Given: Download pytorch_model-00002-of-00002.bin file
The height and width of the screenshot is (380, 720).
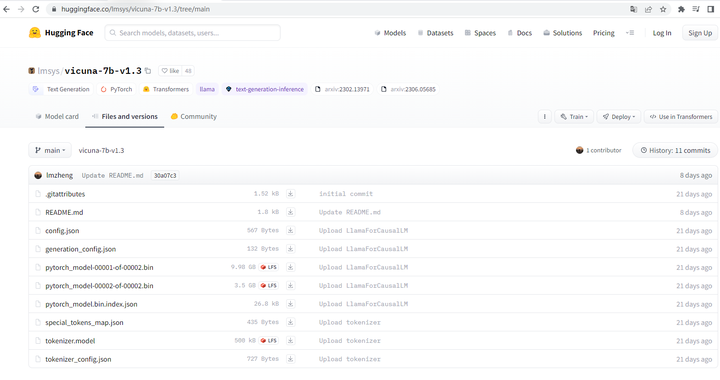Looking at the screenshot, I should (290, 285).
